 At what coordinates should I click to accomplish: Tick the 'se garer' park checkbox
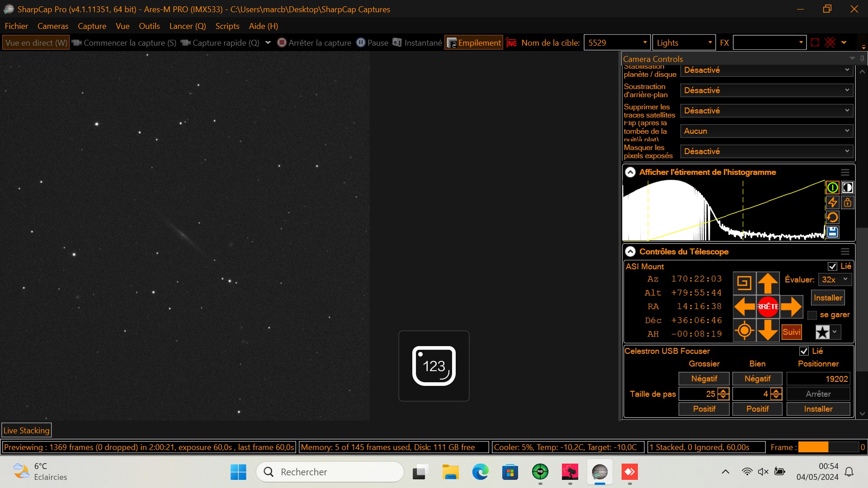(x=812, y=315)
